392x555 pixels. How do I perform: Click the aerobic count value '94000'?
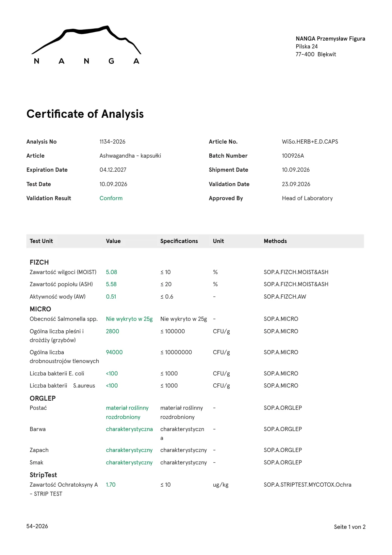tap(114, 352)
